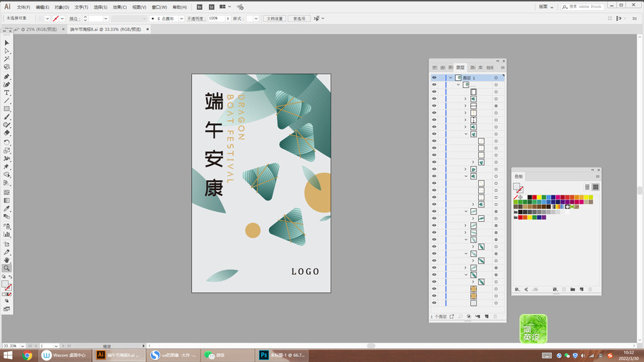Select the Artboard tool
644x362 pixels.
pyautogui.click(x=6, y=244)
